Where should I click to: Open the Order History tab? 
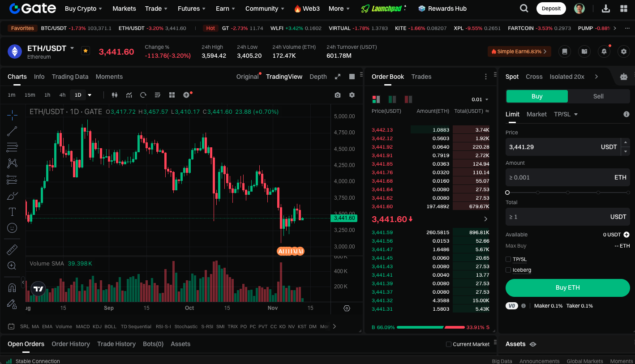coord(71,344)
